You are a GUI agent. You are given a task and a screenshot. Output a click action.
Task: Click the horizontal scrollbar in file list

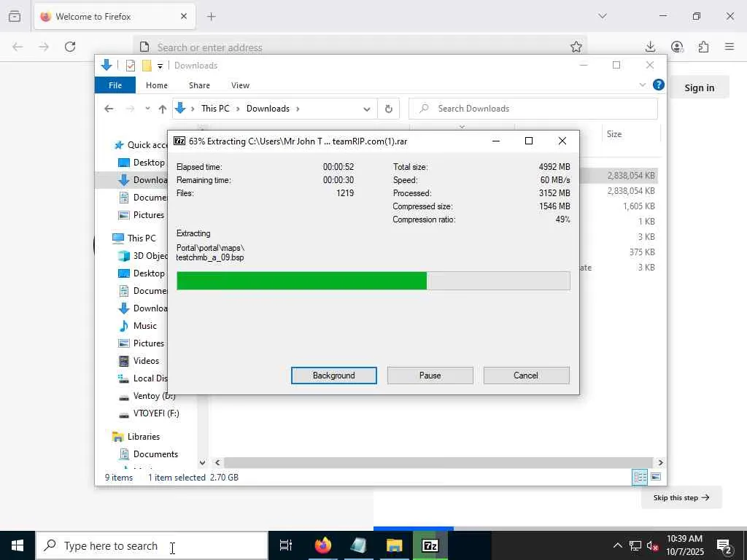click(438, 462)
